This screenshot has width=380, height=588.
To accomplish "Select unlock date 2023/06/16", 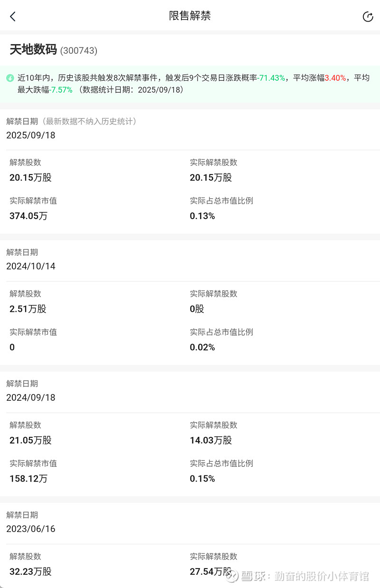I will pyautogui.click(x=31, y=529).
